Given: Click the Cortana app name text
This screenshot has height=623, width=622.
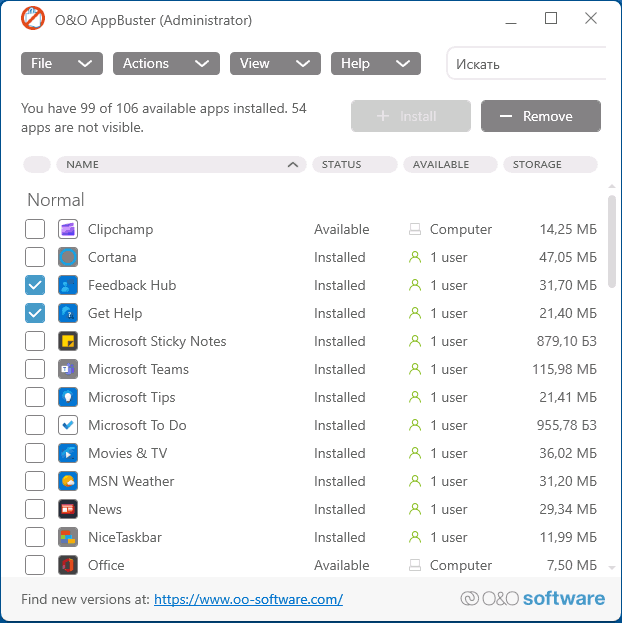Looking at the screenshot, I should (112, 257).
